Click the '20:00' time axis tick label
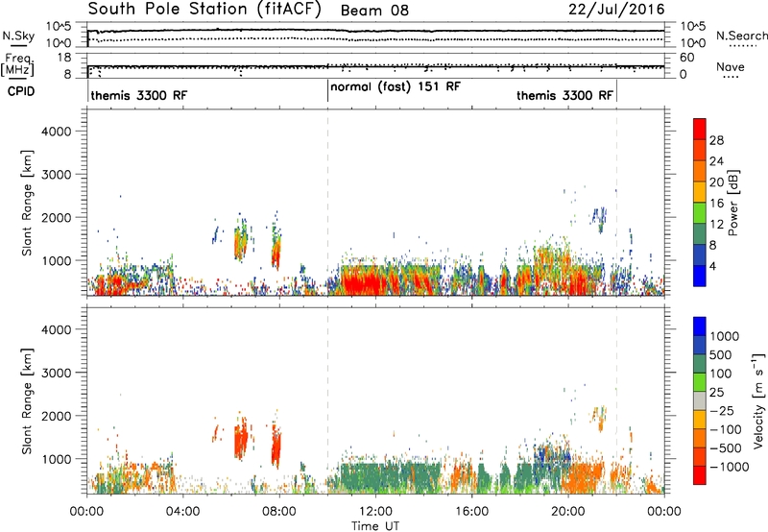The width and height of the screenshot is (768, 532). click(567, 512)
